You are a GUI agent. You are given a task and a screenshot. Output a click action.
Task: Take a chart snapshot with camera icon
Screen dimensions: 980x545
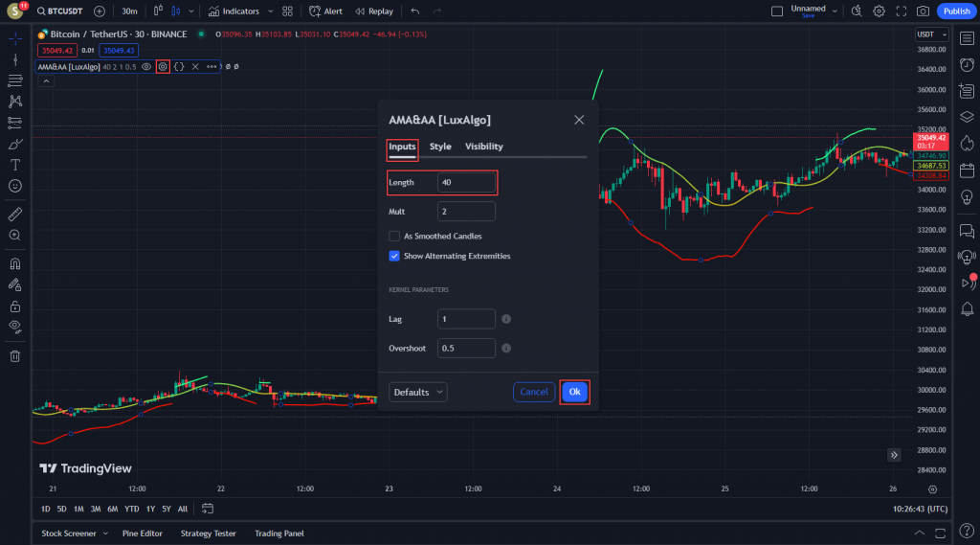(924, 11)
